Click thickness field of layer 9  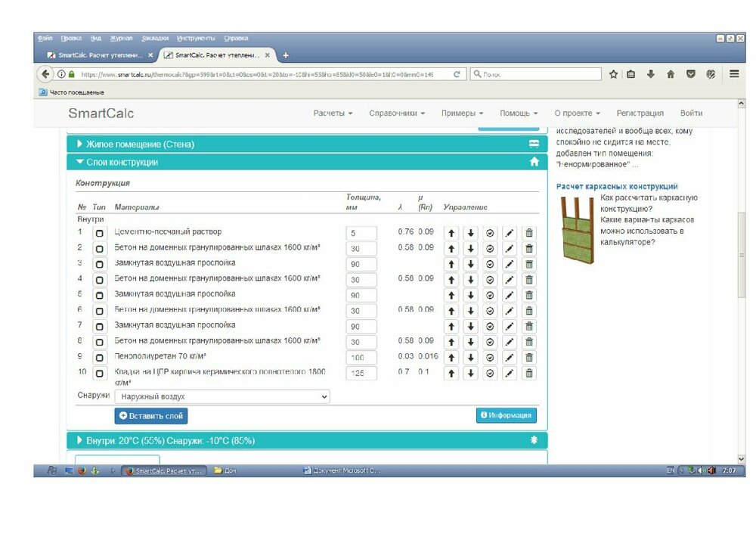[361, 358]
